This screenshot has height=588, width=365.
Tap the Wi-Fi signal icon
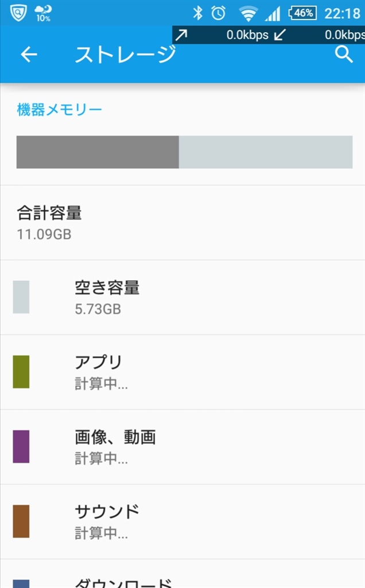[248, 13]
